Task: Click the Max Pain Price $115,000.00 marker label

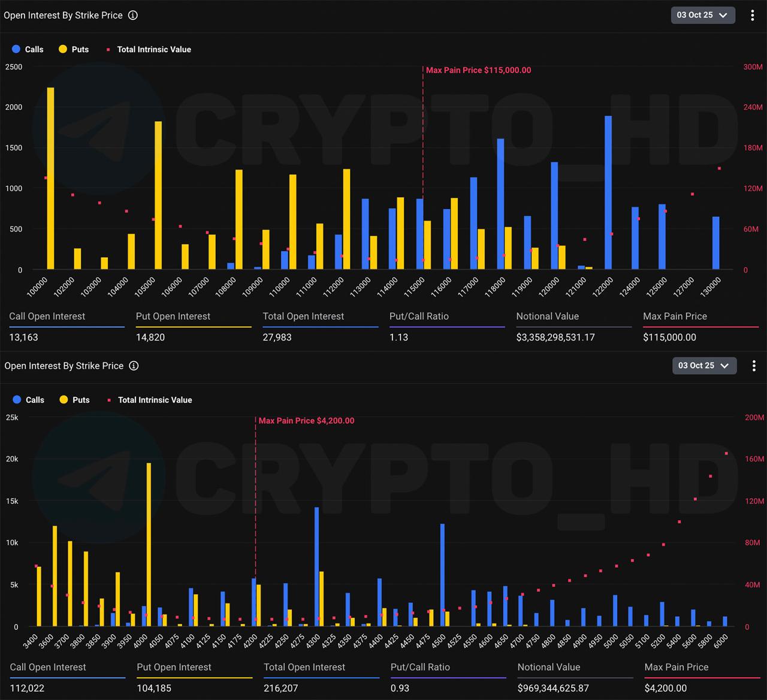Action: click(x=478, y=70)
